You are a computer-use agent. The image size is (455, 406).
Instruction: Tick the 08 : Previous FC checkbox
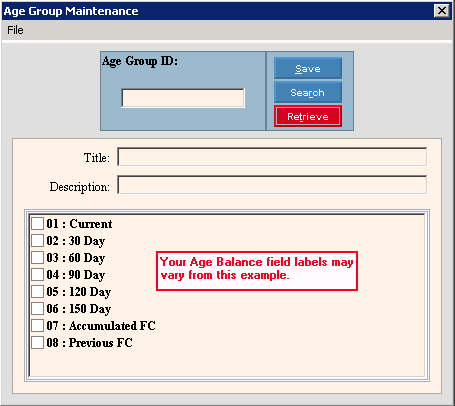pos(37,342)
